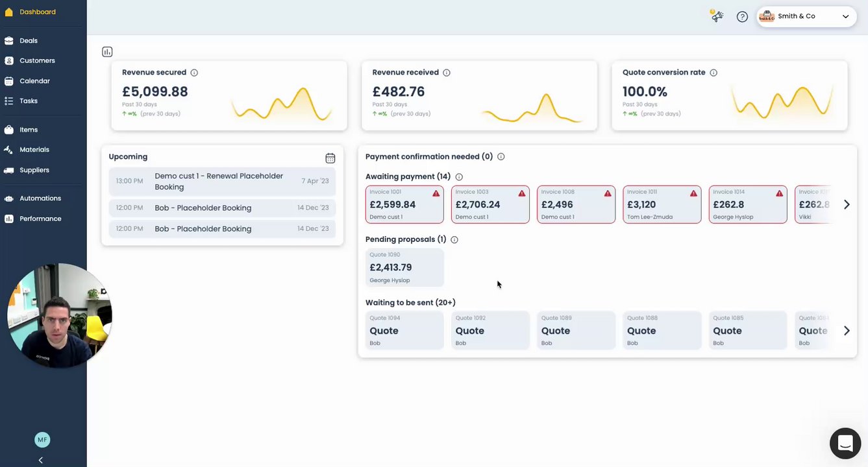Click warning icon on Invoice 1003
The width and height of the screenshot is (868, 467).
tap(522, 193)
